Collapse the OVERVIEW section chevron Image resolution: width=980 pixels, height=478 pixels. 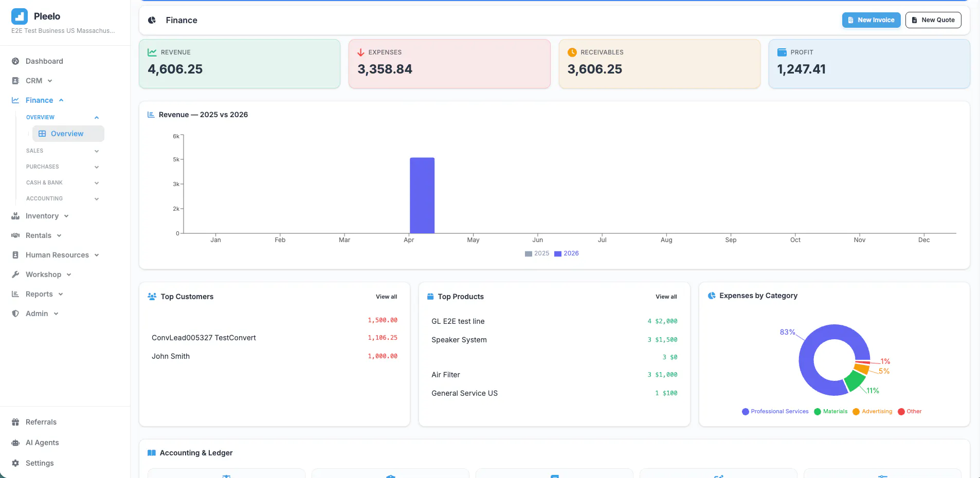[97, 118]
